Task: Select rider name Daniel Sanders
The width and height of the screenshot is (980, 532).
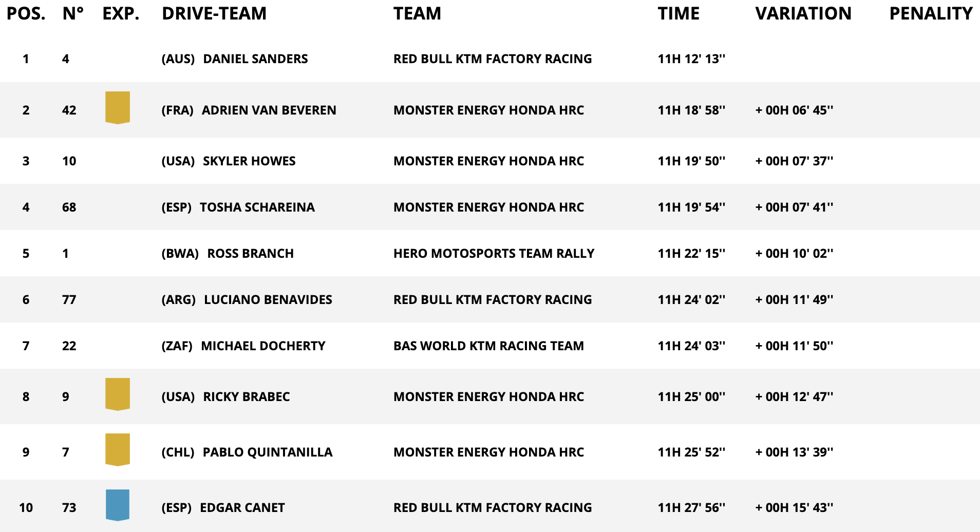Action: point(255,59)
